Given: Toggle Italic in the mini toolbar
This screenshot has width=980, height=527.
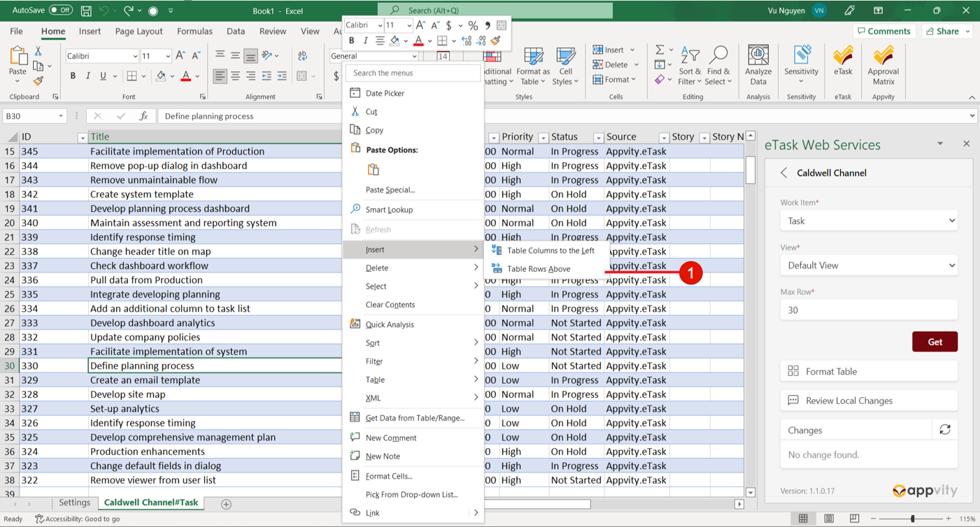Looking at the screenshot, I should 365,41.
